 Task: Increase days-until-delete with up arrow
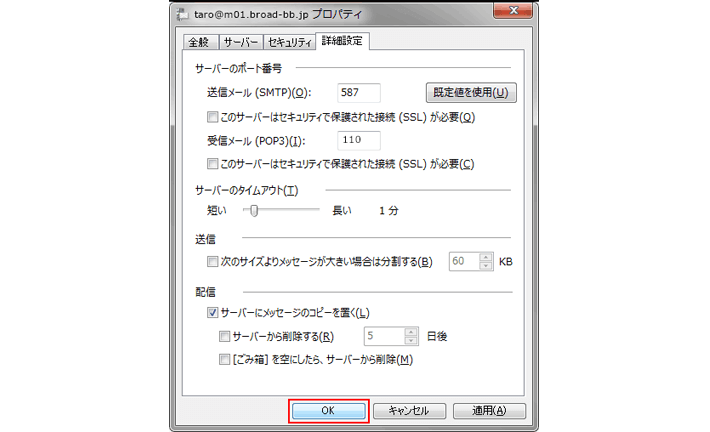coord(410,331)
